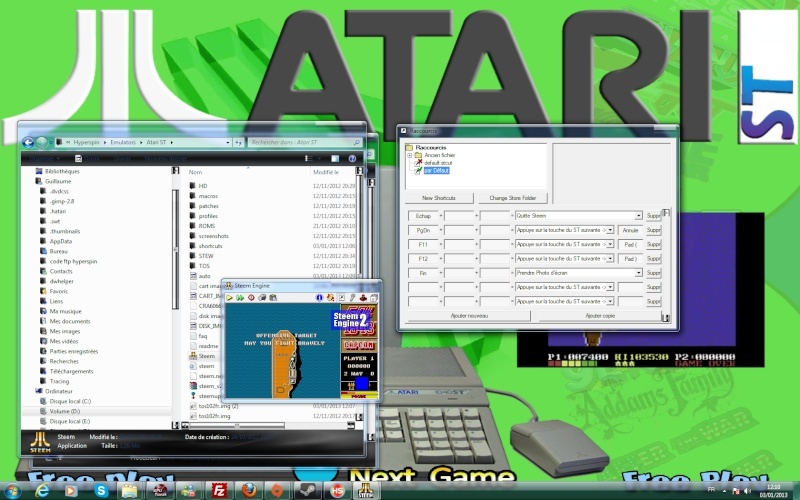Select the screenshots folder in file list

click(x=213, y=236)
